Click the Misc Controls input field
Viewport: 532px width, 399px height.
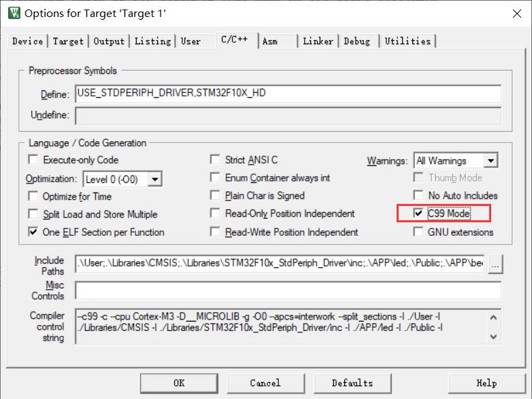288,290
